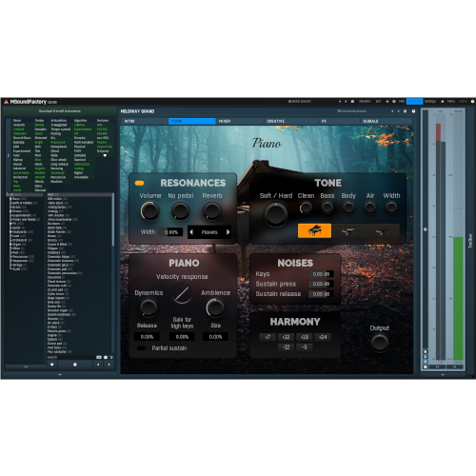Click the Keys noise dB field
Image resolution: width=476 pixels, height=476 pixels.
tap(321, 274)
